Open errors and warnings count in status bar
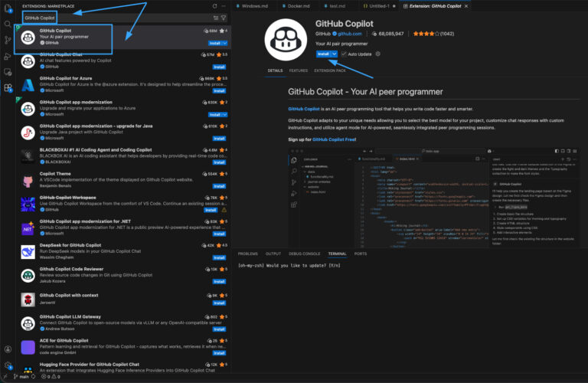The width and height of the screenshot is (588, 383). click(x=51, y=377)
